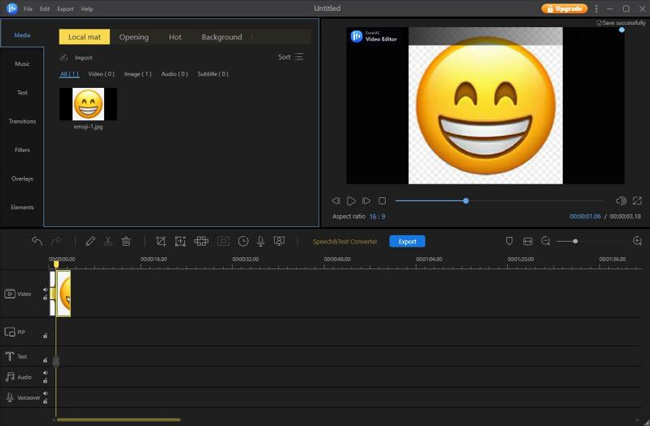Stop the preview playback
Image resolution: width=650 pixels, height=426 pixels.
(x=382, y=201)
